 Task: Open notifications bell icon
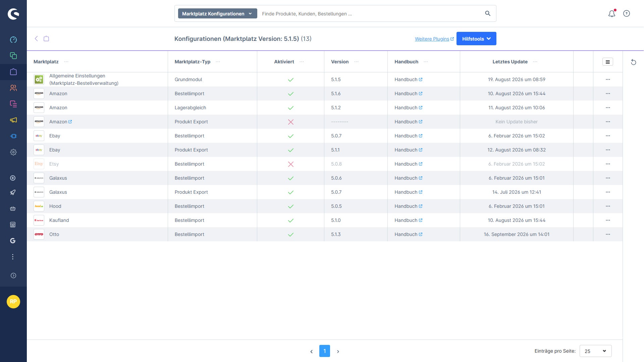[x=612, y=13]
